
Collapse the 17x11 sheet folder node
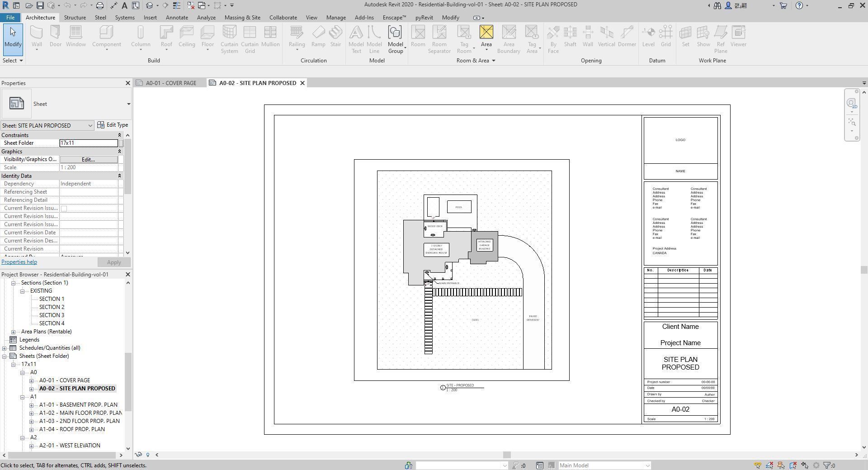[14, 365]
